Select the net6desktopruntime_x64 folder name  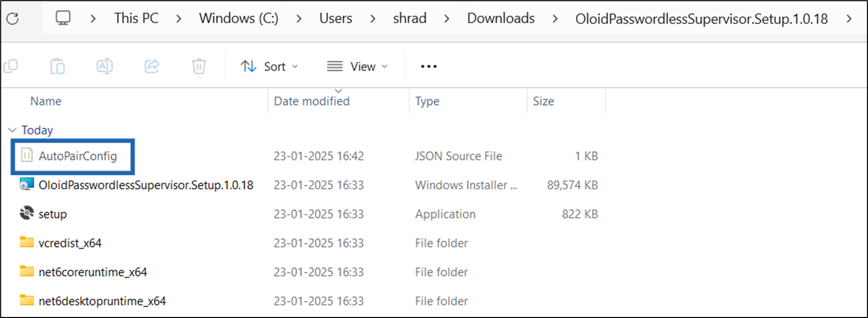click(x=102, y=301)
